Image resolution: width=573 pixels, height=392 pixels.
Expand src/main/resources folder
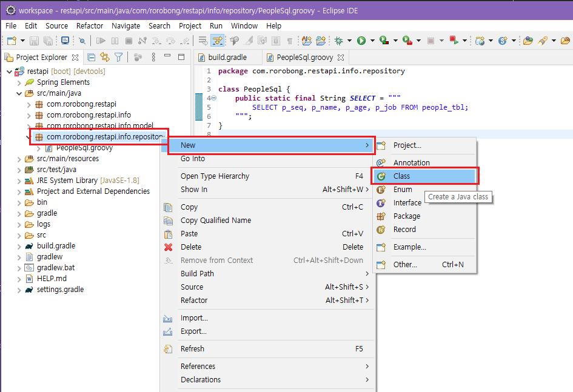pyautogui.click(x=19, y=159)
